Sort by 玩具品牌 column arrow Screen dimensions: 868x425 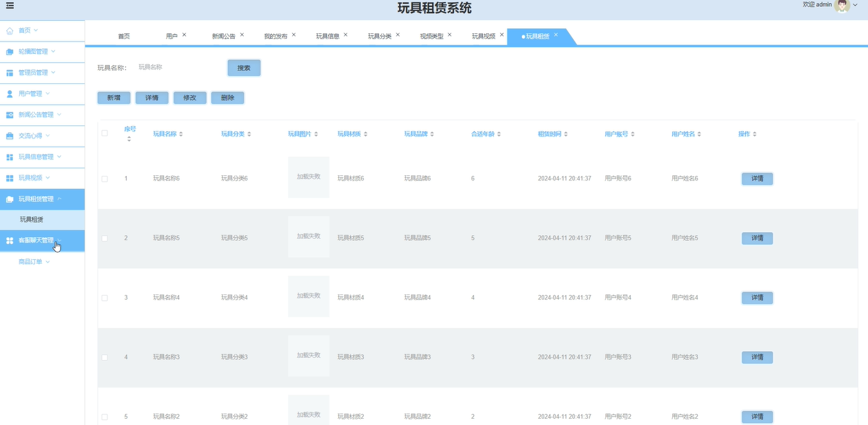pyautogui.click(x=432, y=134)
